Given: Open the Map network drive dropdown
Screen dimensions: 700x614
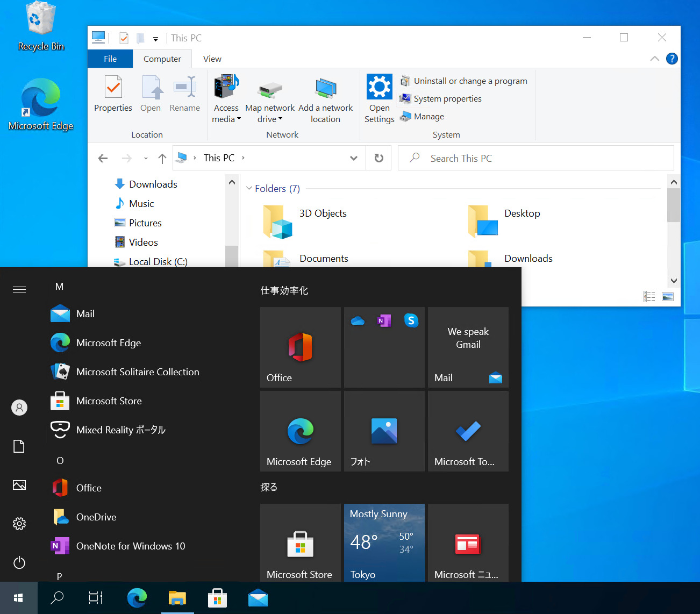Looking at the screenshot, I should coord(270,99).
